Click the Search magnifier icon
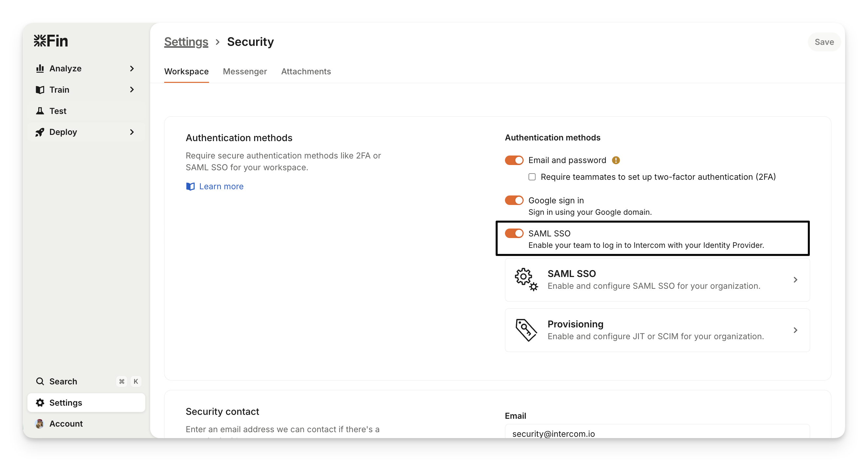The height and width of the screenshot is (461, 868). point(40,381)
